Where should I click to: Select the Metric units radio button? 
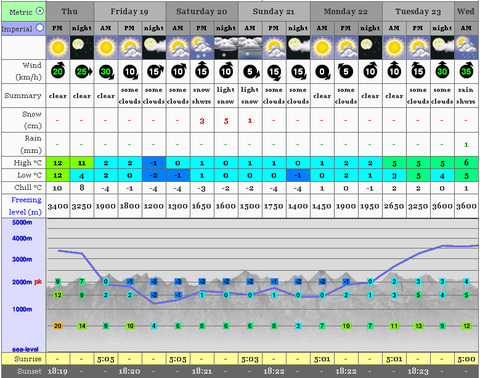[40, 11]
